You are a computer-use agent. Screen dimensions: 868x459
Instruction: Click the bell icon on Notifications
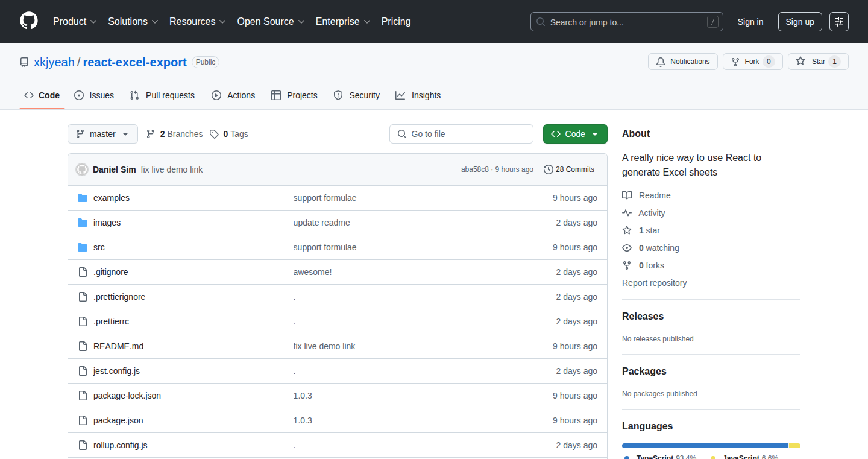[x=661, y=62]
